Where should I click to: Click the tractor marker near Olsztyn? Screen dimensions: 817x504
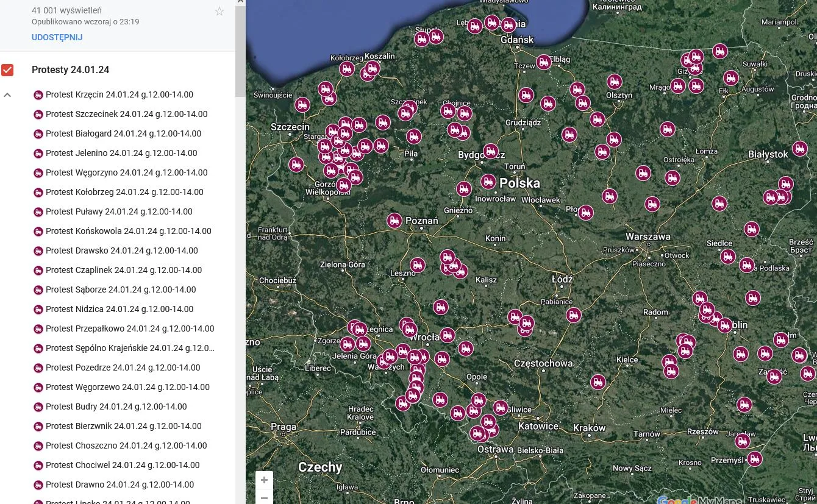point(614,81)
